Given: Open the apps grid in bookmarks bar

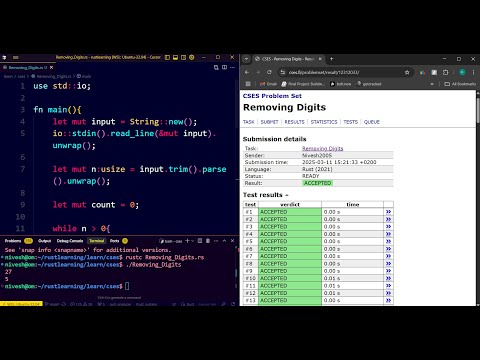Looking at the screenshot, I should point(248,84).
